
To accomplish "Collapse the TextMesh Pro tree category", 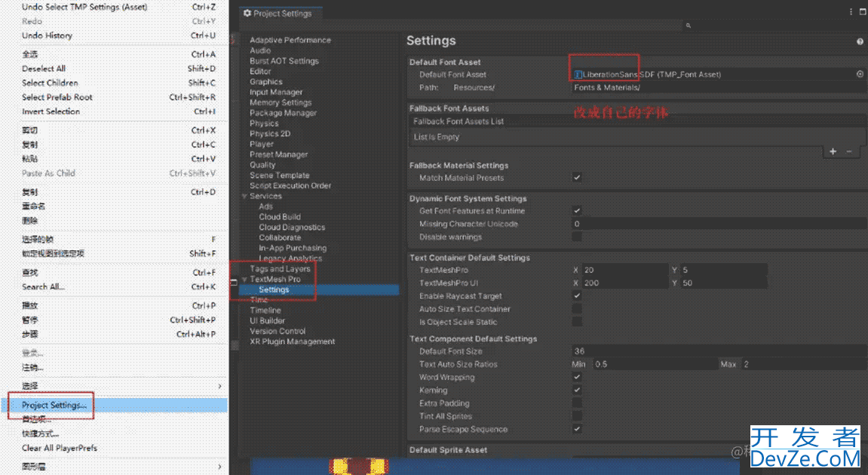I will (244, 279).
